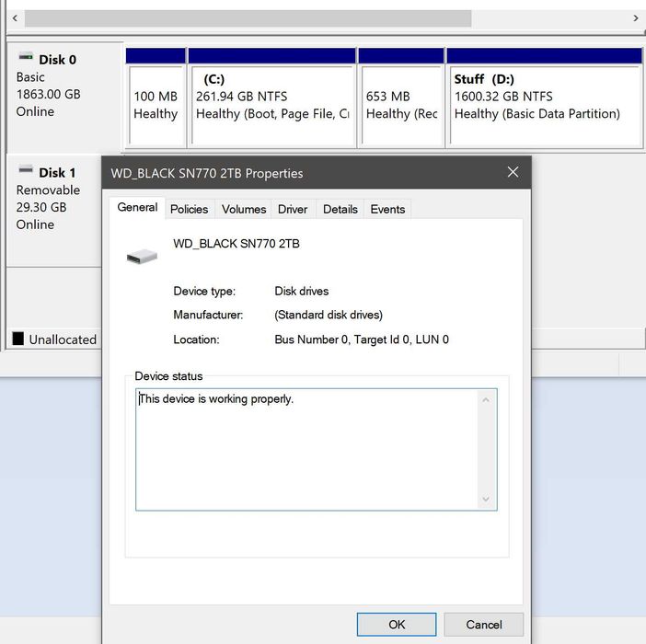Click the Manufacturer: label
This screenshot has height=644, width=646.
coord(208,315)
